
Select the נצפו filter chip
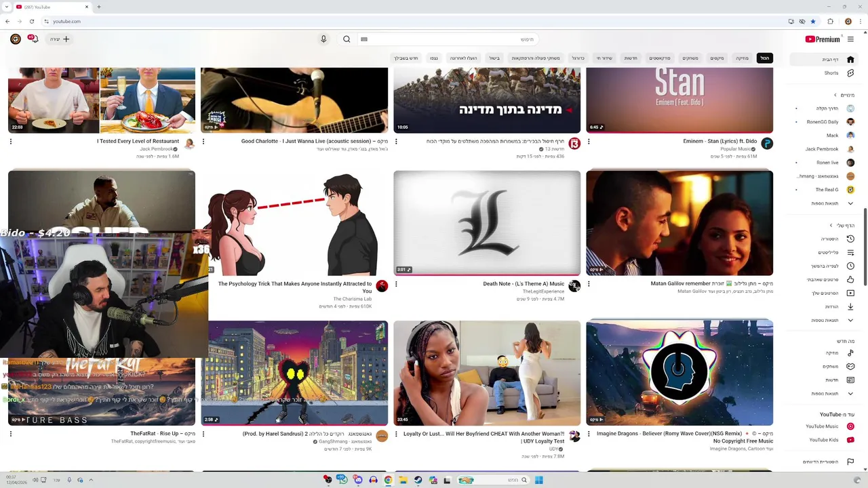[x=434, y=58]
